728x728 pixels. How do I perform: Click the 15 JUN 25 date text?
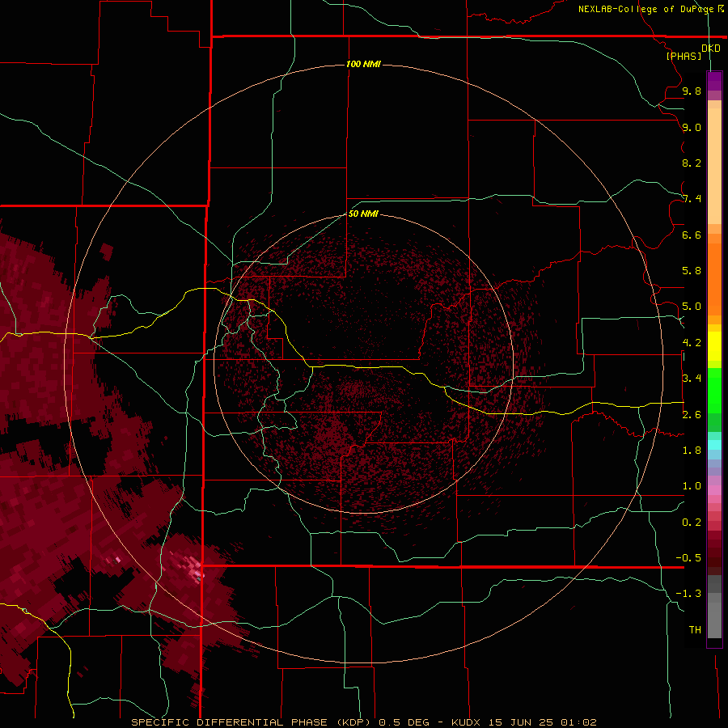pyautogui.click(x=520, y=722)
